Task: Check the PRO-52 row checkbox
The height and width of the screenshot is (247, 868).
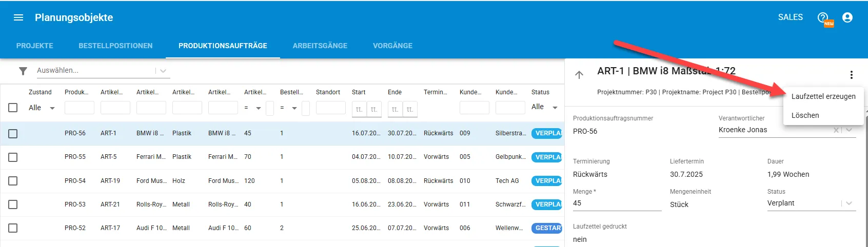Action: pyautogui.click(x=13, y=228)
